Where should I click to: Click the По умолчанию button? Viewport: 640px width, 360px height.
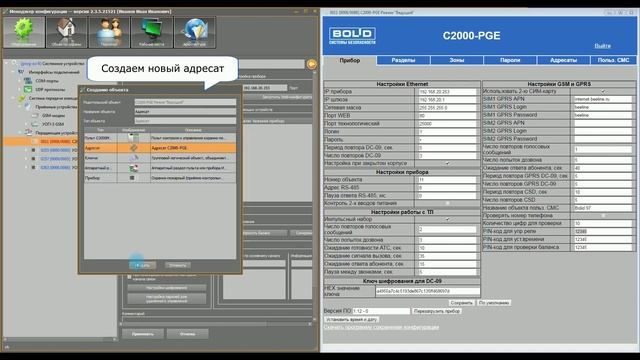tap(494, 303)
